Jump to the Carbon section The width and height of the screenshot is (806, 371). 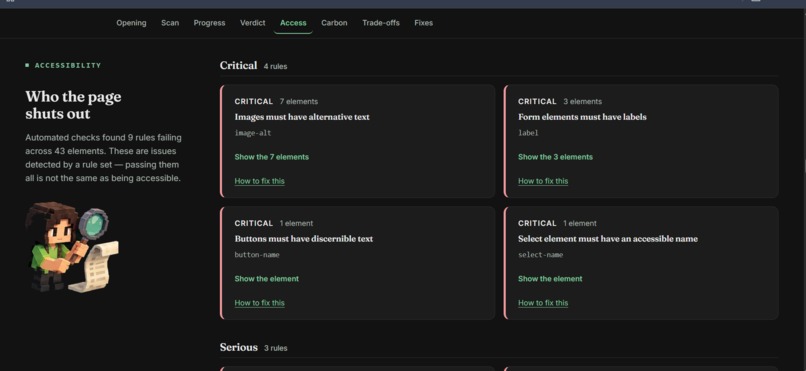click(x=334, y=23)
